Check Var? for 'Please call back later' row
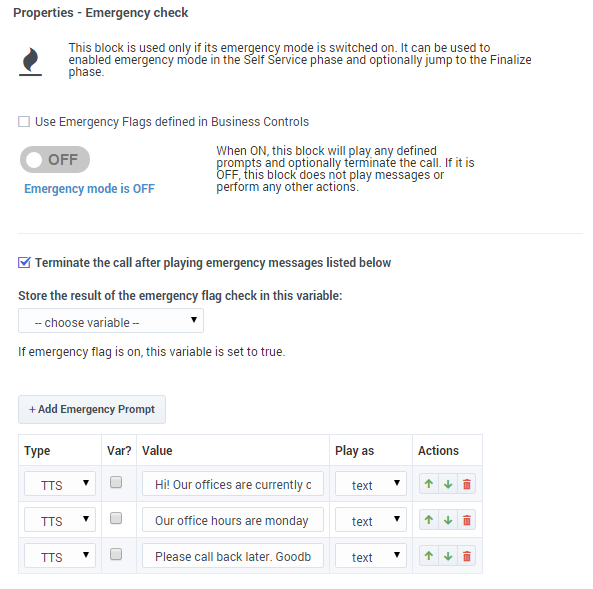The height and width of the screenshot is (589, 593). [116, 554]
